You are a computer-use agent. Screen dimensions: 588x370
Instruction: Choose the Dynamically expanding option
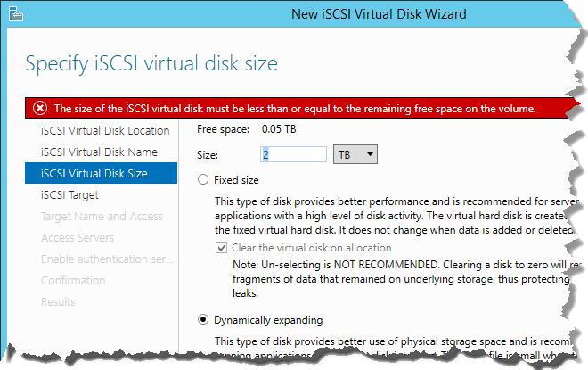point(204,319)
